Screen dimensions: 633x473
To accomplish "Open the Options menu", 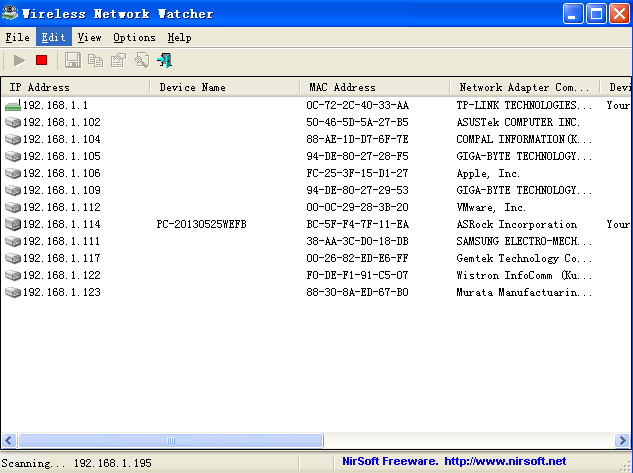I will pyautogui.click(x=134, y=37).
